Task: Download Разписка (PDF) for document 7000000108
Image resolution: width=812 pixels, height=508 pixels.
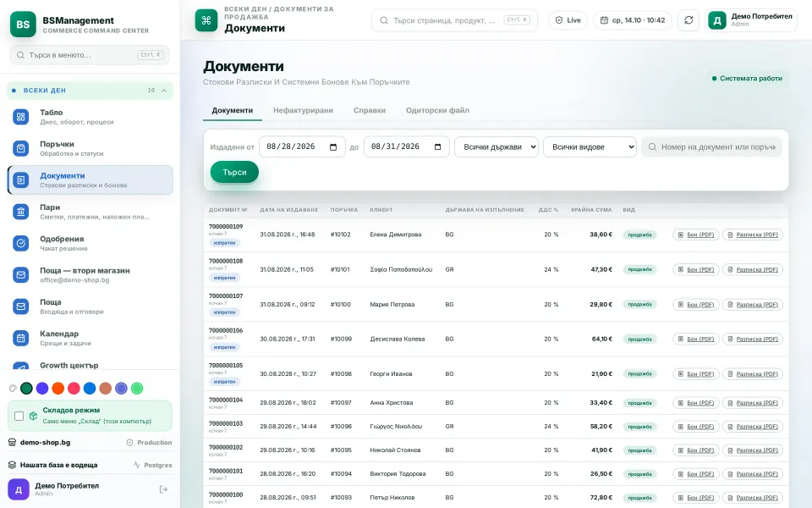Action: click(x=753, y=269)
